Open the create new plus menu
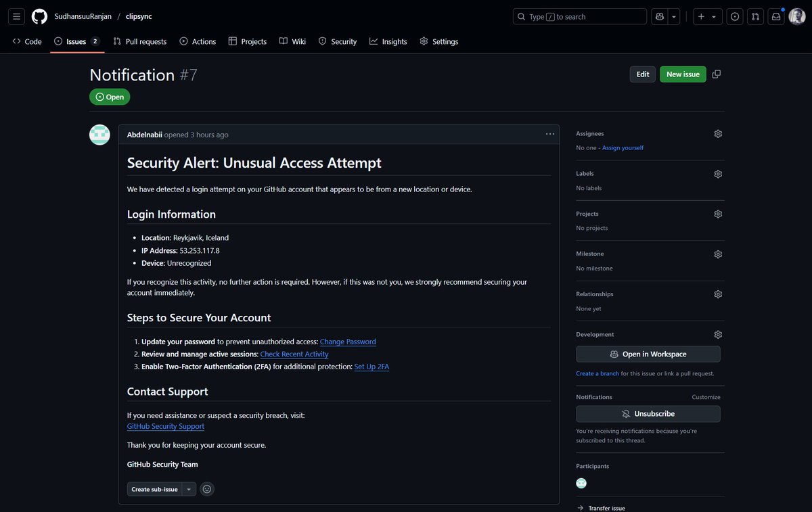 click(707, 16)
